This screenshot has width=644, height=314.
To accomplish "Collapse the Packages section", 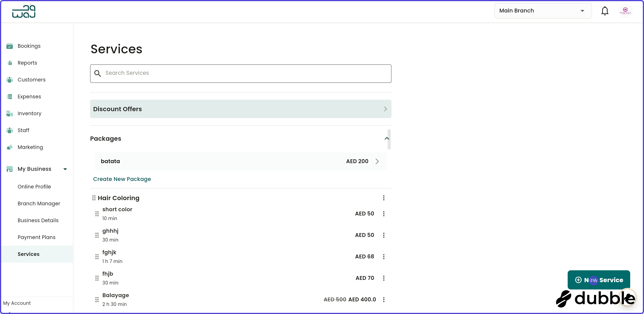I will click(x=387, y=138).
